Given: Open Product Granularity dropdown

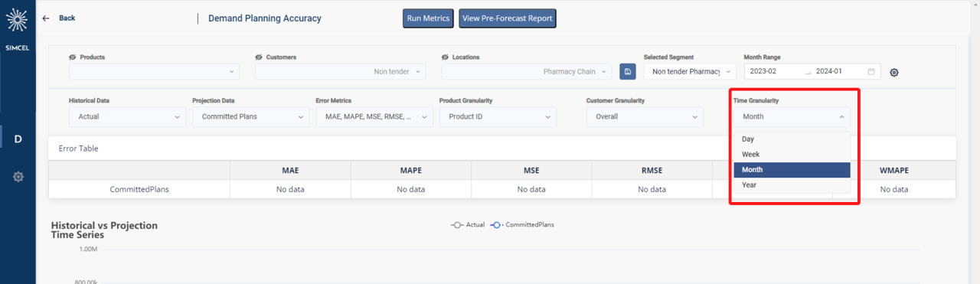Looking at the screenshot, I should [498, 116].
